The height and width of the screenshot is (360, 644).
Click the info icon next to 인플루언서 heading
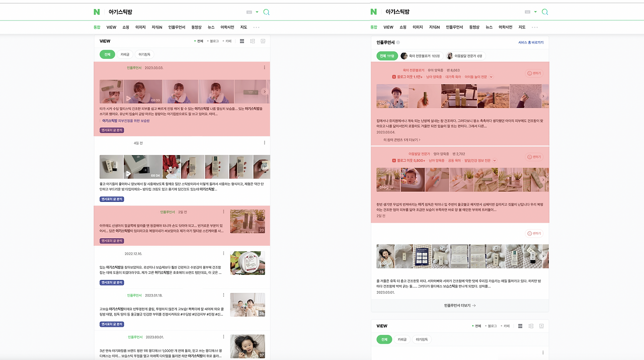(398, 42)
